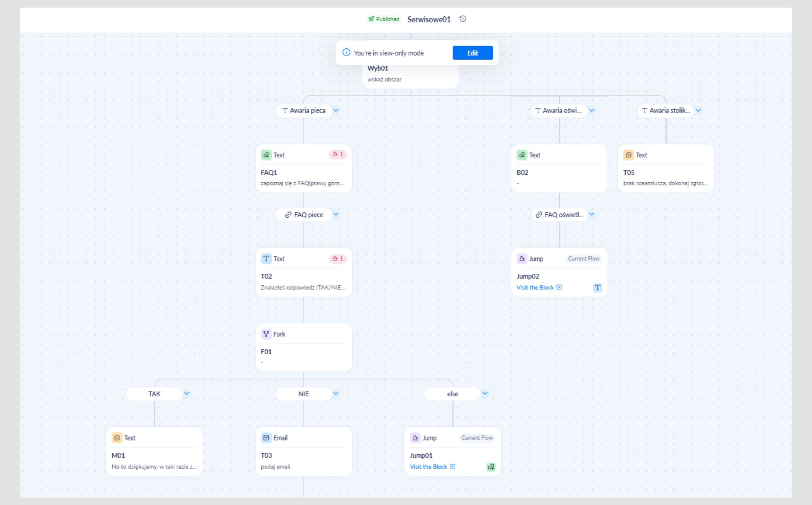Select the M01 block name
This screenshot has width=812, height=505.
point(118,456)
